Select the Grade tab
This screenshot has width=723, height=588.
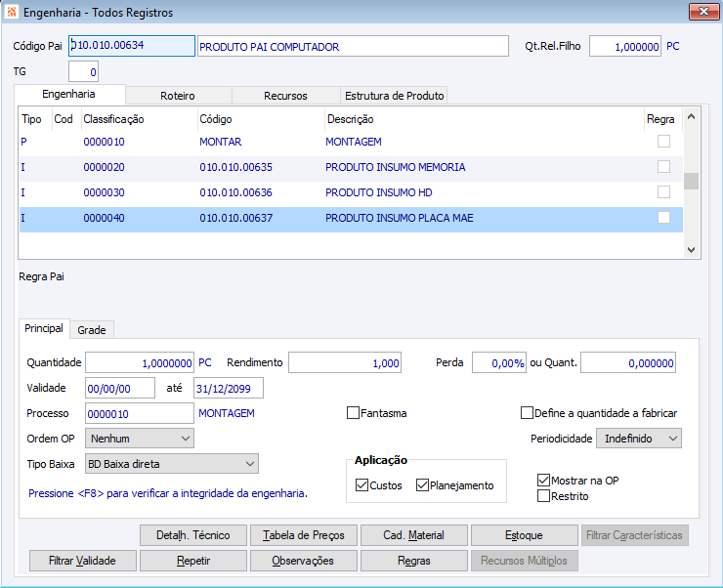tap(92, 330)
